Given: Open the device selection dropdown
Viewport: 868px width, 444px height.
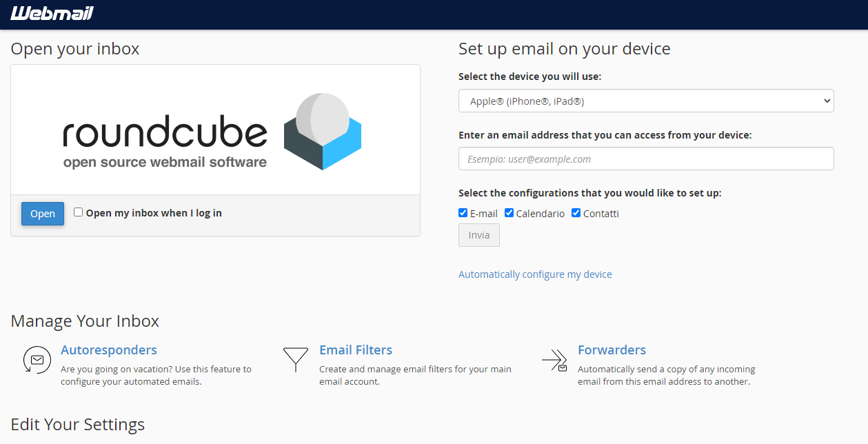Looking at the screenshot, I should (x=645, y=101).
